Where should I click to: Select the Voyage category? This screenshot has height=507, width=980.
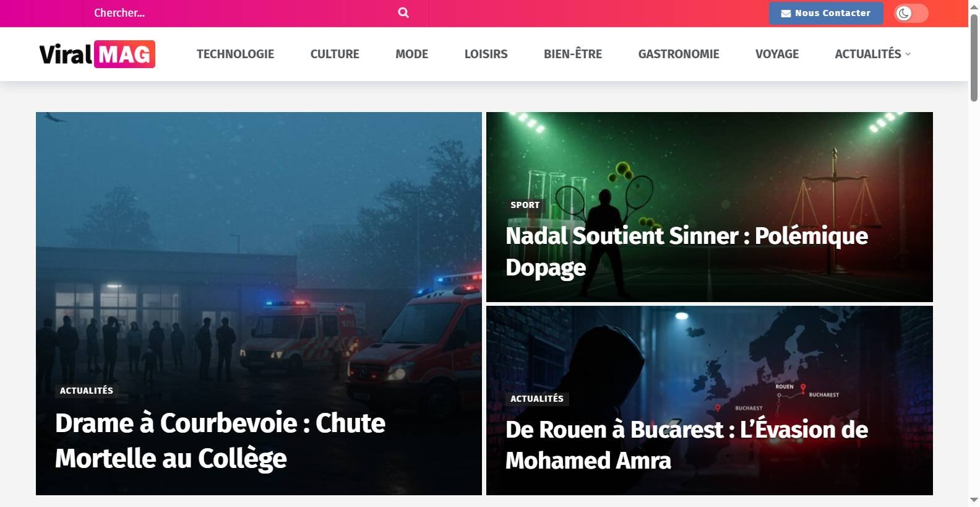tap(777, 54)
